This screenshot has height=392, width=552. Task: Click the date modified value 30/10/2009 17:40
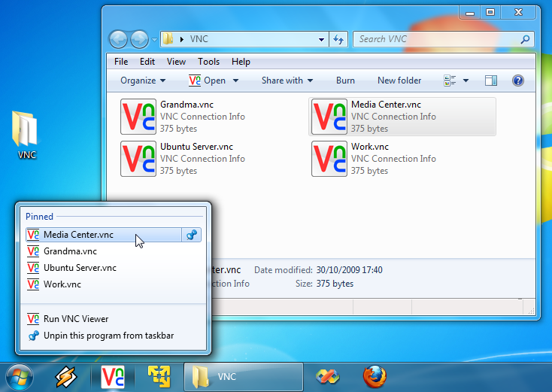(x=349, y=270)
